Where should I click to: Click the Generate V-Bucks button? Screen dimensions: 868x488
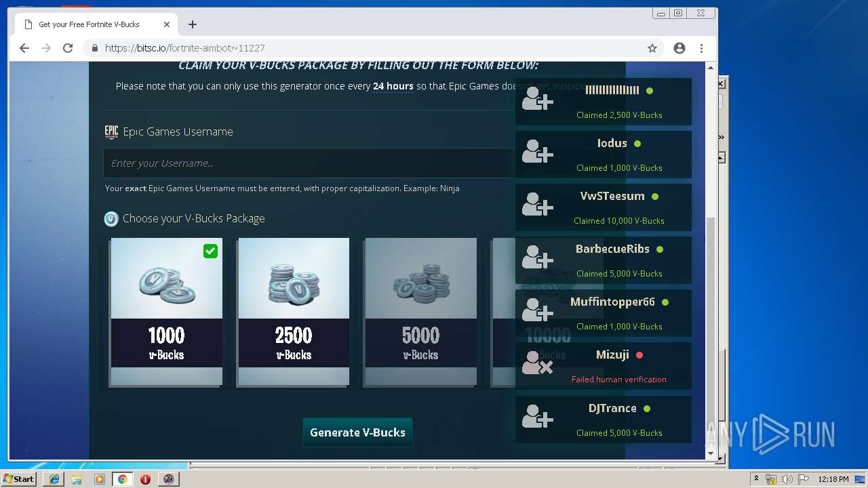[x=357, y=432]
